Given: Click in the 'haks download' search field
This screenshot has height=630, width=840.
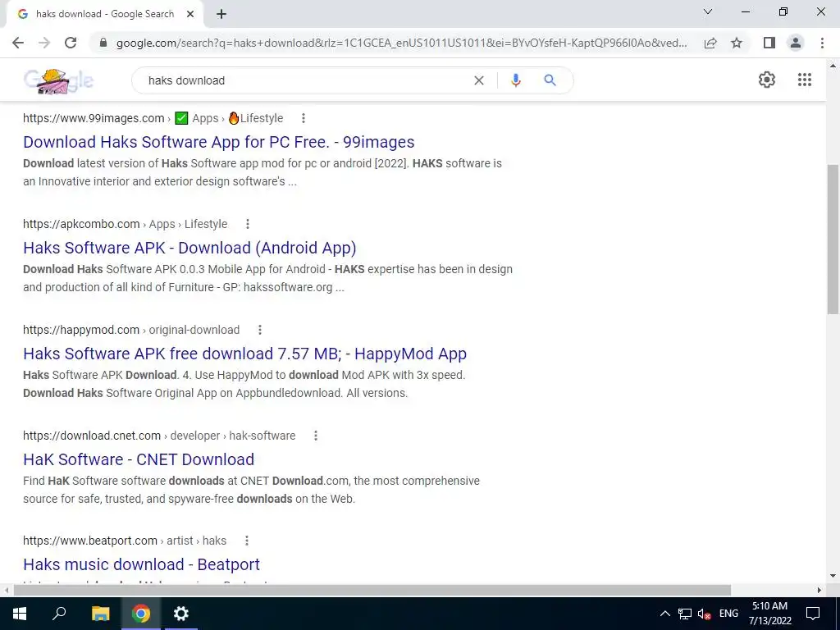Looking at the screenshot, I should click(305, 80).
